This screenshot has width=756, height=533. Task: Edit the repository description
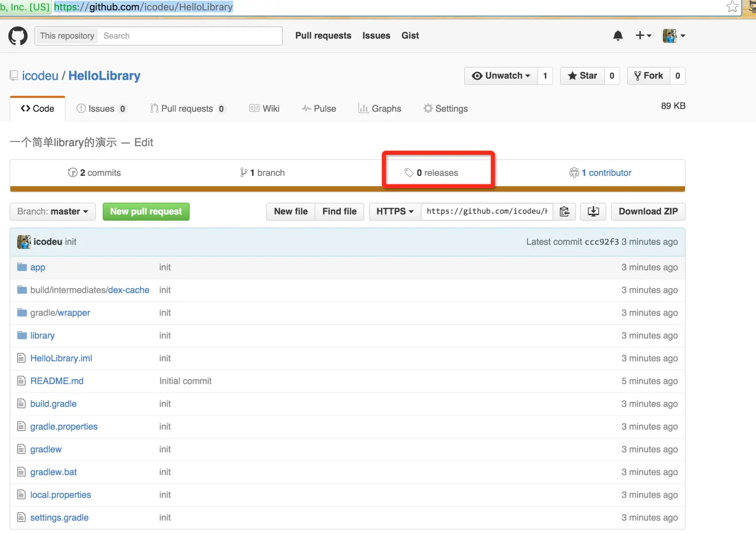pyautogui.click(x=144, y=143)
